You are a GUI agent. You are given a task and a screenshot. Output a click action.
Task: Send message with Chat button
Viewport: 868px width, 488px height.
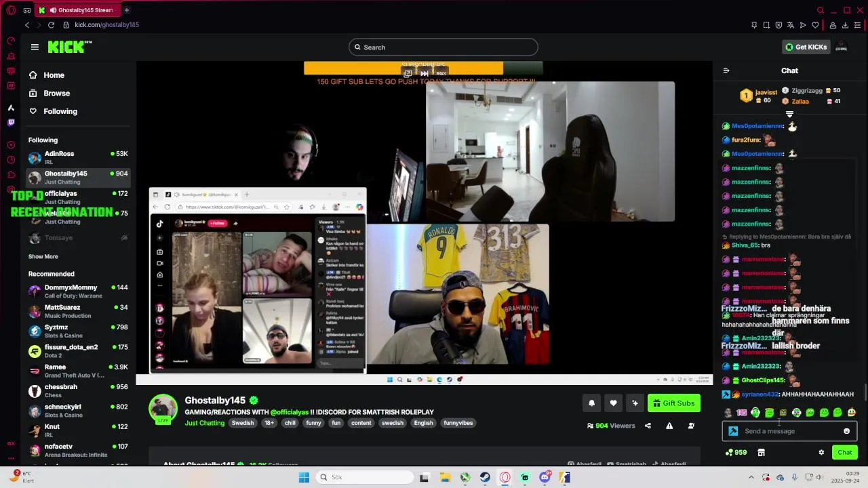845,452
